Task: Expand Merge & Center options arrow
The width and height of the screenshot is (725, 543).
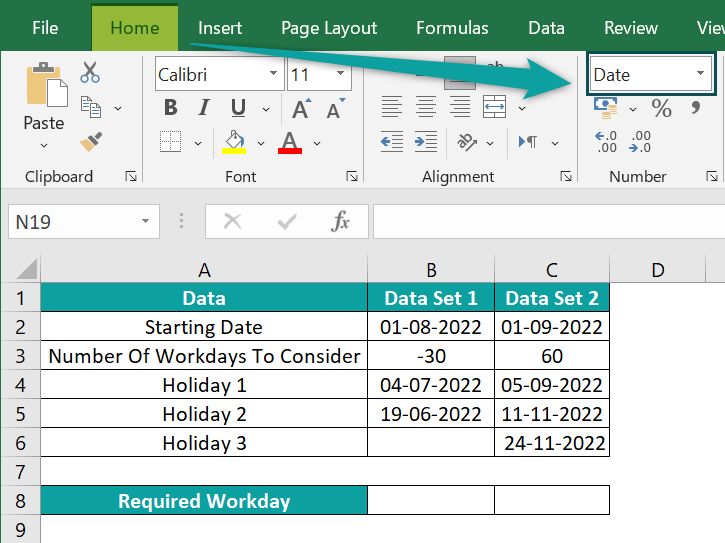Action: [522, 108]
